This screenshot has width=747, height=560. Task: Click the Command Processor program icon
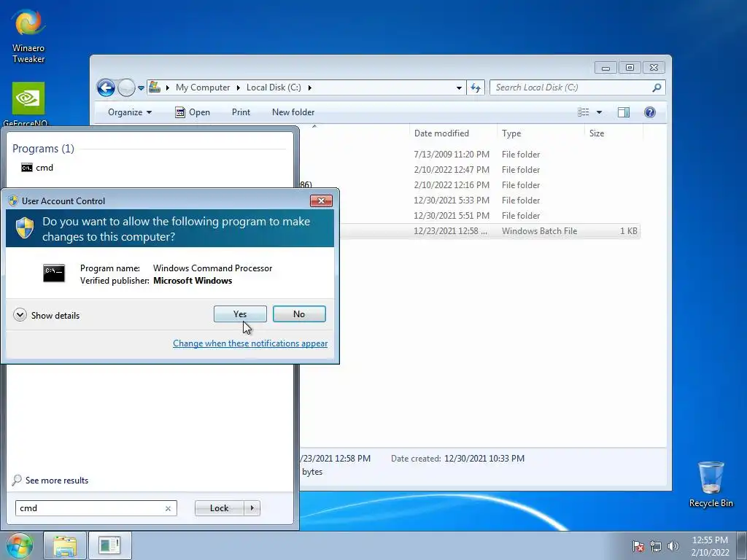pos(54,273)
